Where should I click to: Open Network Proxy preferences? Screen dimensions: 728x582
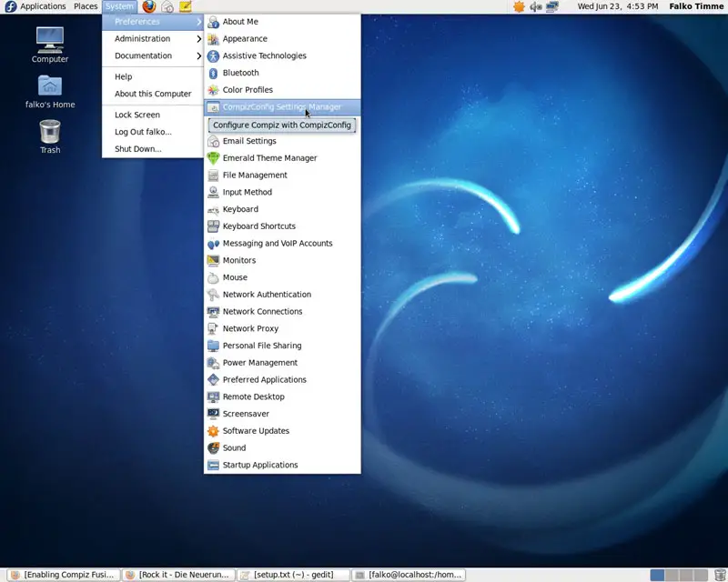282,328
